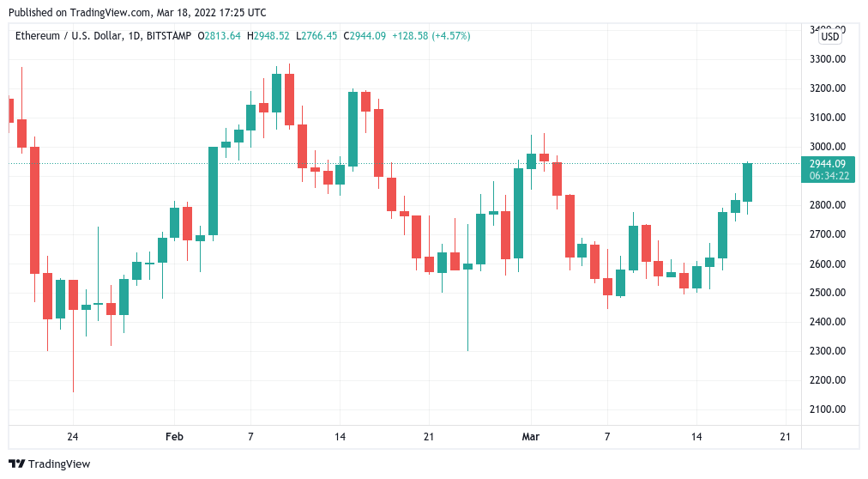Screen dimensions: 868x479
Task: Click the 1D interval label
Action: [x=134, y=36]
